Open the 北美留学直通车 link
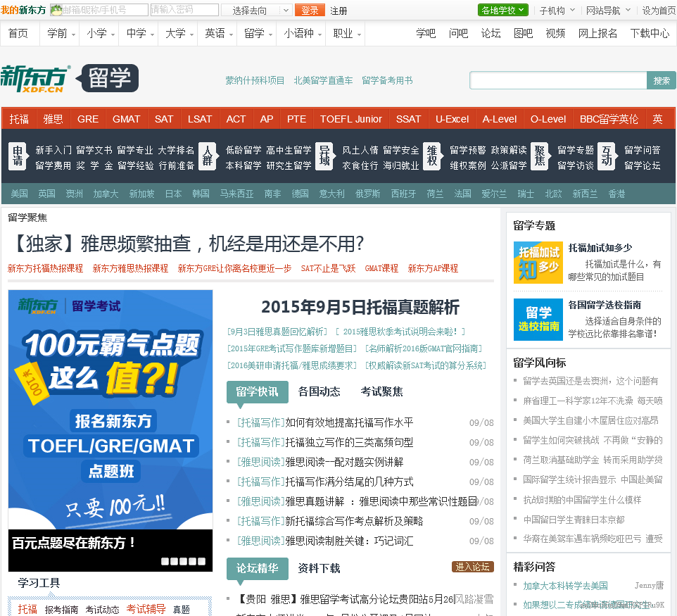Screen dimensions: 677x616 click(323, 80)
